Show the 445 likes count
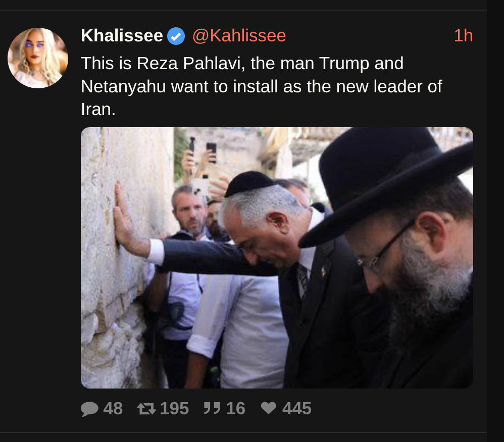The image size is (504, 442). click(x=296, y=409)
